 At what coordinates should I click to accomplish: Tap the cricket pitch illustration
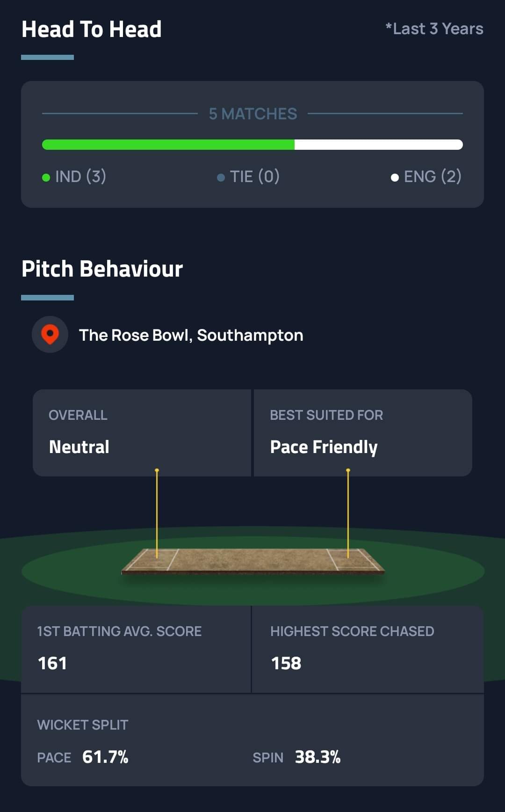click(252, 561)
